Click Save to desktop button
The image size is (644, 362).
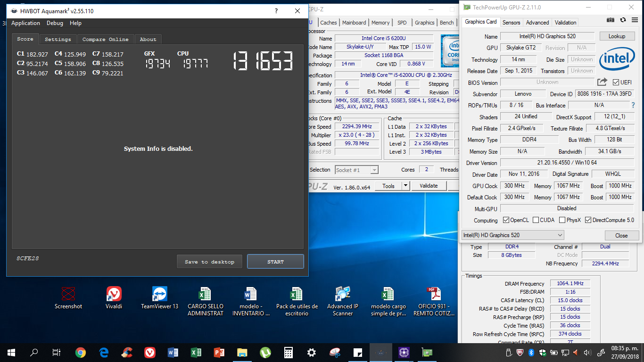(x=209, y=262)
